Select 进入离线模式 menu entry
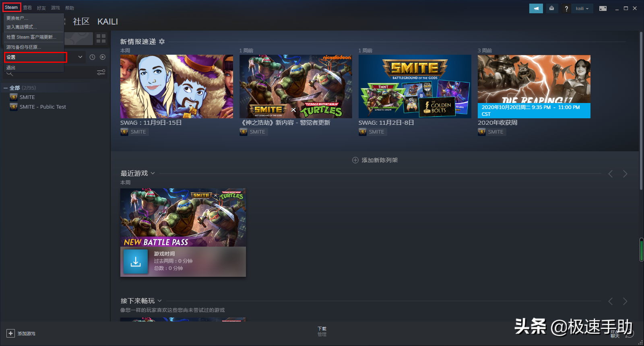The image size is (644, 346). (x=34, y=27)
